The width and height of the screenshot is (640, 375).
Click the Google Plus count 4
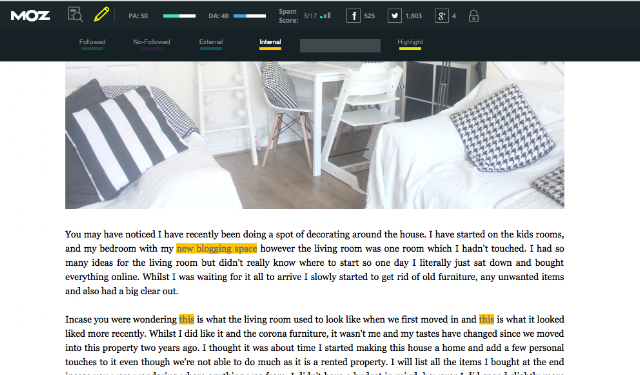tap(454, 16)
